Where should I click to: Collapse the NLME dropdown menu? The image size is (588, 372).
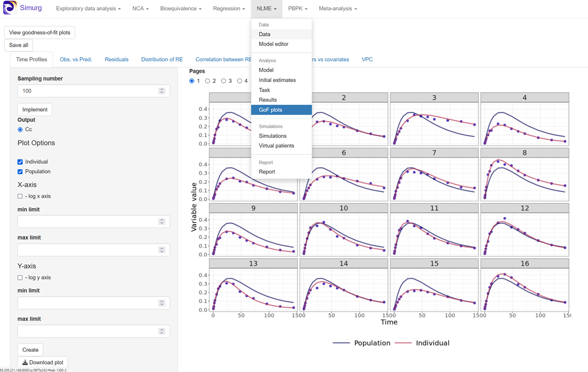(266, 8)
